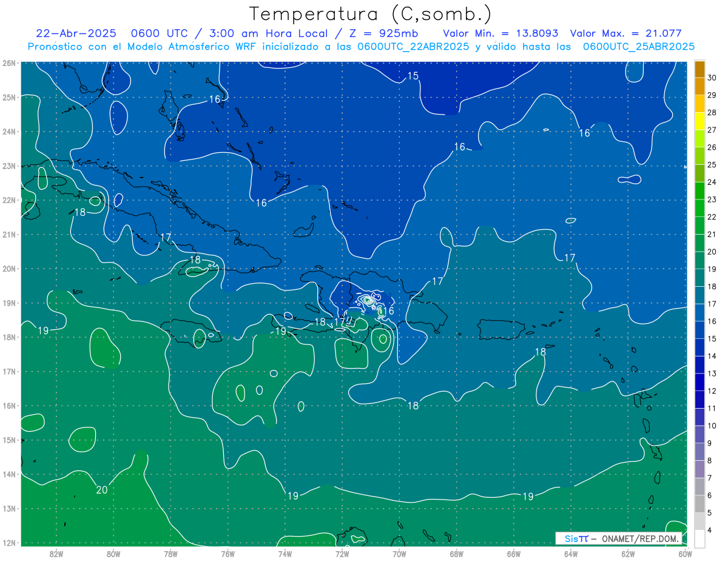Image resolution: width=728 pixels, height=562 pixels.
Task: Click the "60W" longitude axis label
Action: (686, 554)
